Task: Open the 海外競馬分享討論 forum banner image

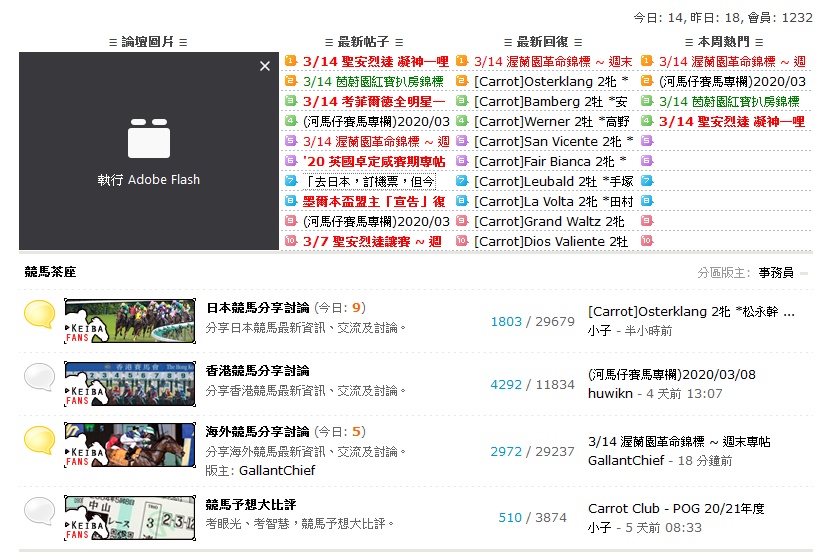Action: [129, 449]
